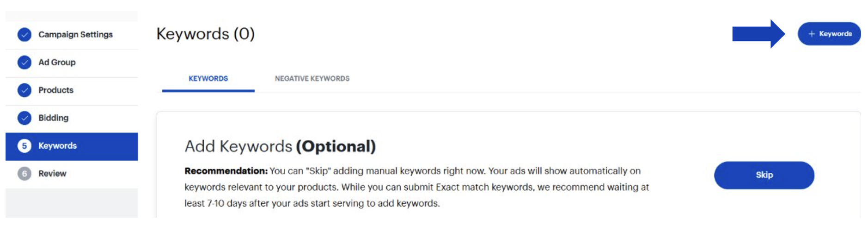
Task: Open the NEGATIVE KEYWORDS tab
Action: pyautogui.click(x=312, y=79)
